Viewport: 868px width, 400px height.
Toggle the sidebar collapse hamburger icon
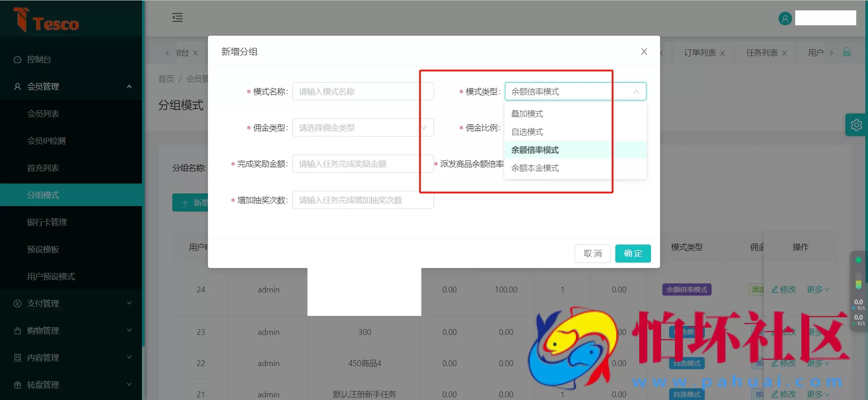[177, 18]
